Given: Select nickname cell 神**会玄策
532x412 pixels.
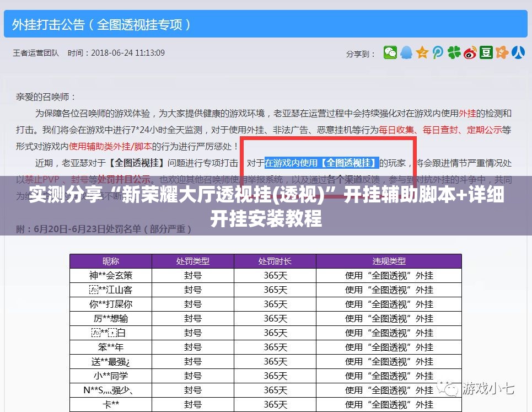Looking at the screenshot, I should (111, 275).
